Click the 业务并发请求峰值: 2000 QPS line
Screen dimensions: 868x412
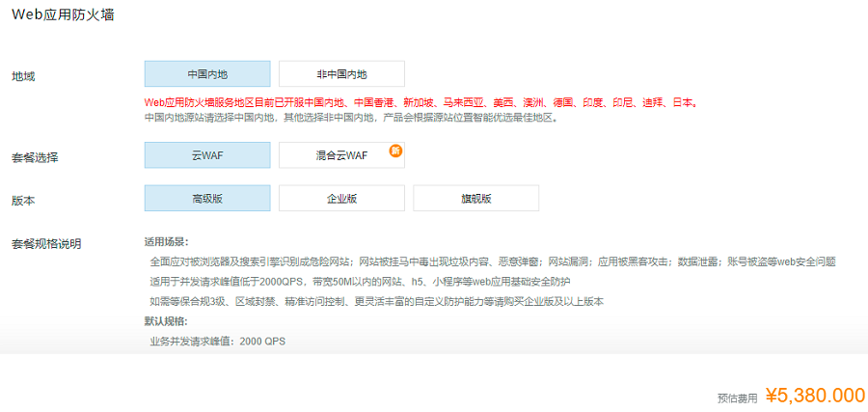click(218, 342)
